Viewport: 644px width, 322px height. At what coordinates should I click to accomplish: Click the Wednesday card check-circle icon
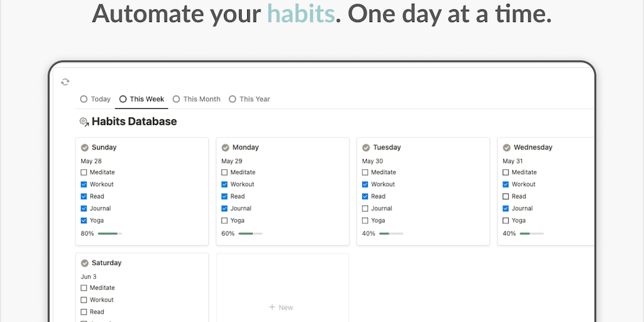coord(507,147)
